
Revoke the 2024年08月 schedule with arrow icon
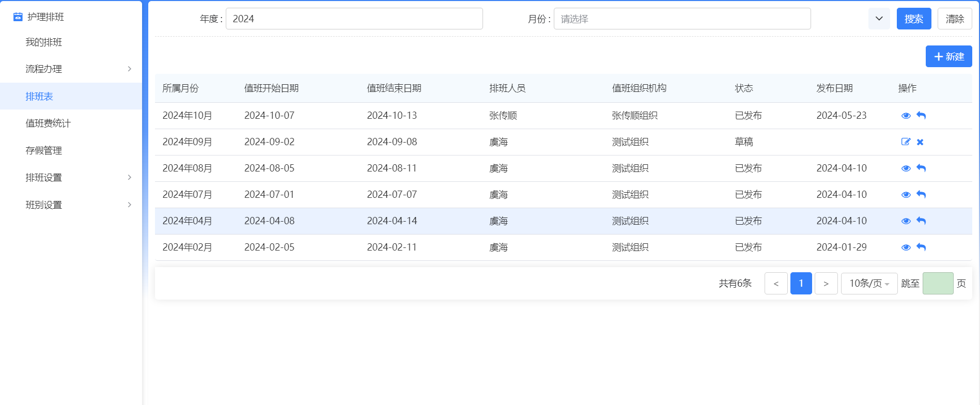click(x=921, y=168)
